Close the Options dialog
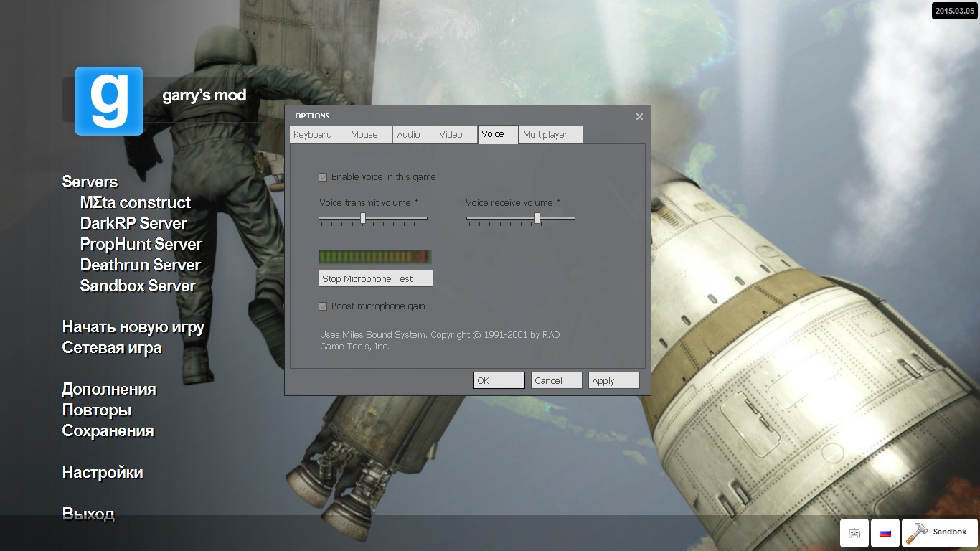 pyautogui.click(x=639, y=117)
